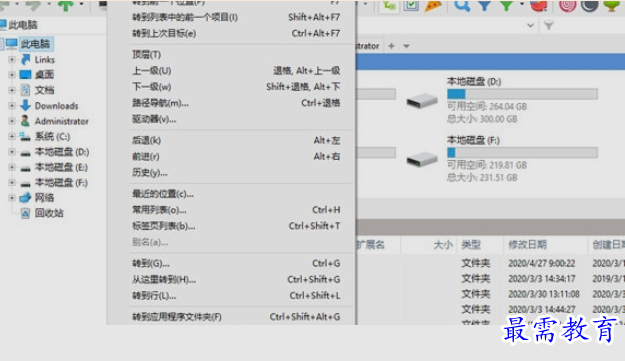Choose 后退(k) menu entry

[236, 140]
